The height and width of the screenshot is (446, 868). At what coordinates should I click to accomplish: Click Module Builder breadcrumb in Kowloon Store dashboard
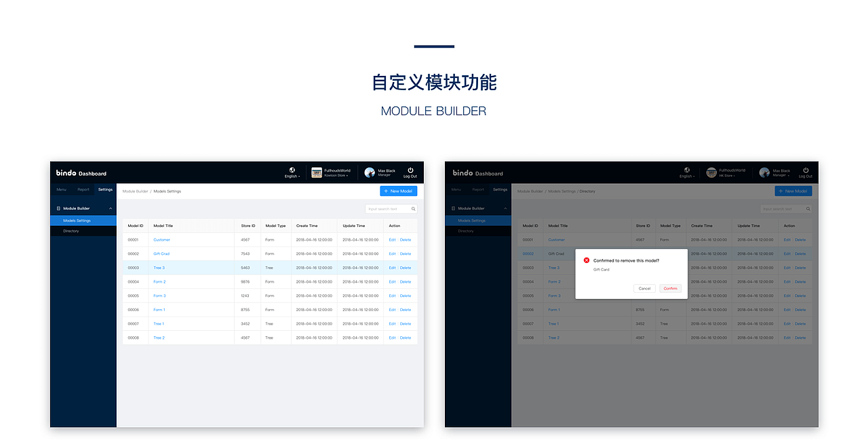point(136,191)
